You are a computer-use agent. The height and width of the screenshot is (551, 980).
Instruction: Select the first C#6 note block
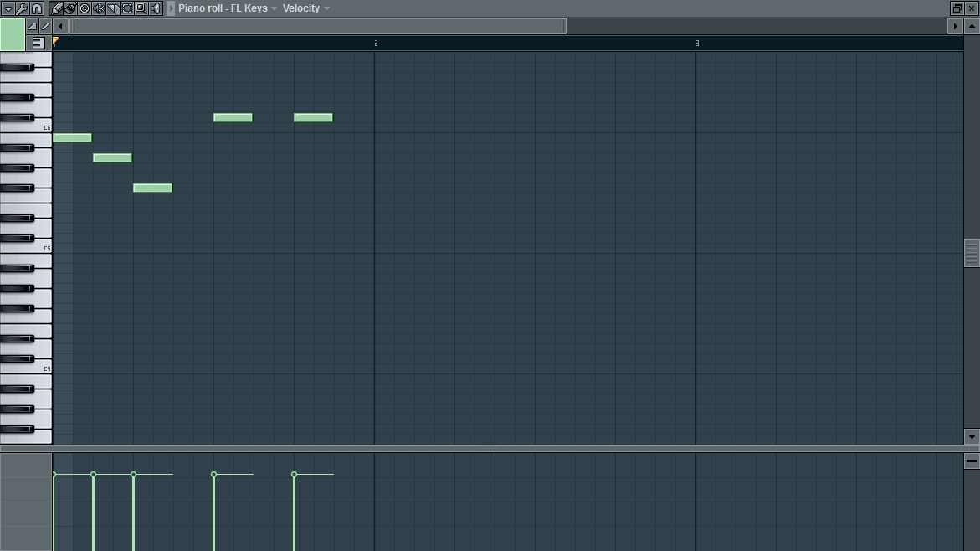(233, 117)
